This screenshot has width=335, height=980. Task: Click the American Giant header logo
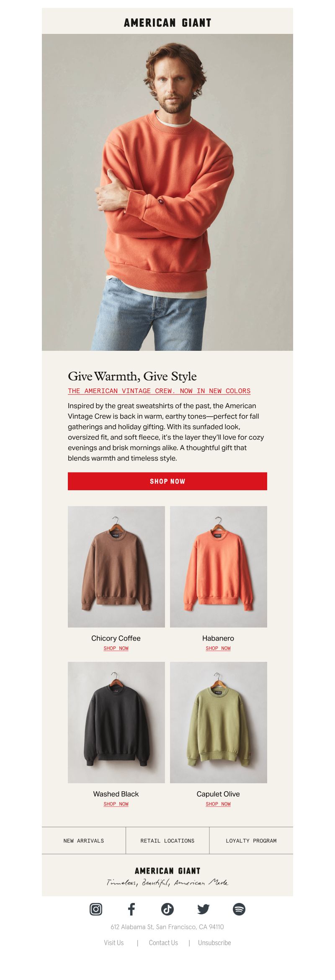[x=167, y=23]
